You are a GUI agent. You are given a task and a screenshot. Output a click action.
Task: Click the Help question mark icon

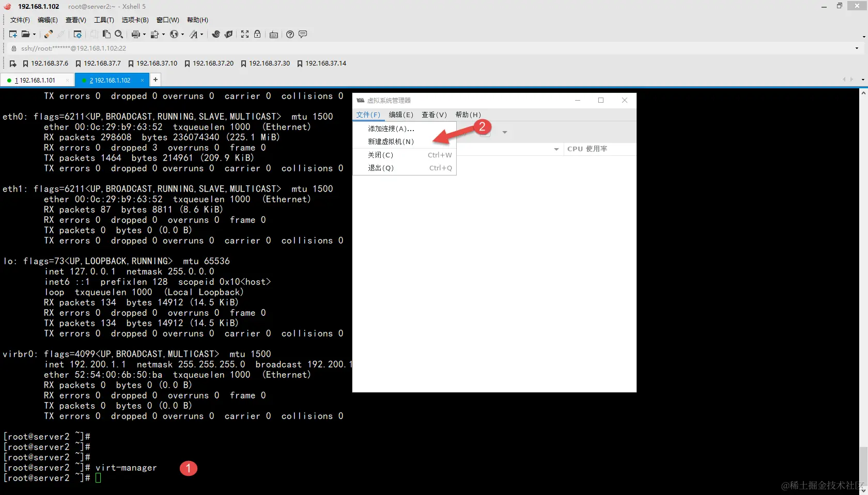tap(290, 34)
